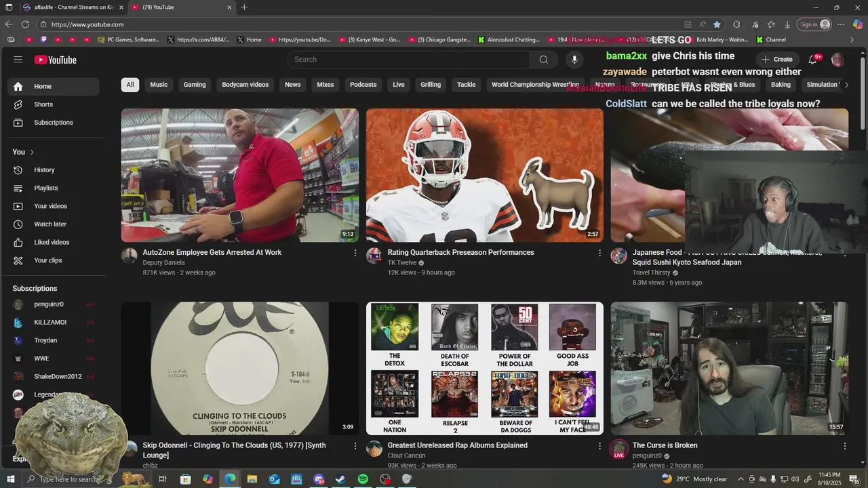Click the Rating Quarterback Preseason thumbnail
The width and height of the screenshot is (868, 488).
[x=484, y=175]
